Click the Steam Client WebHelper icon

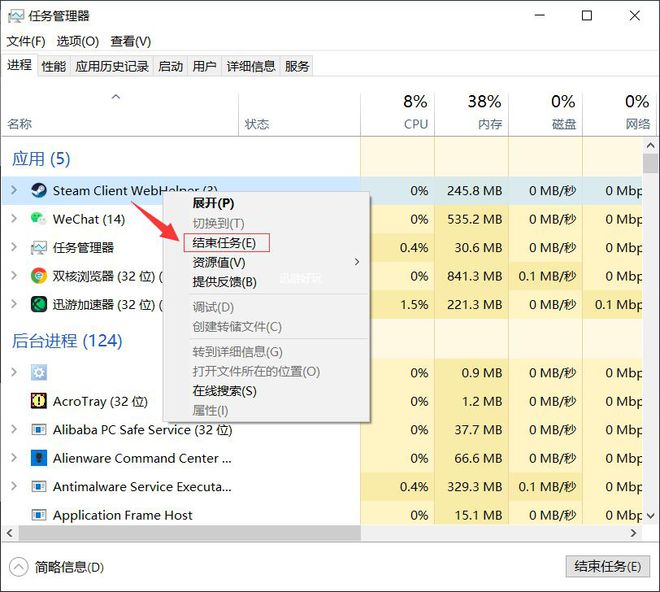pos(39,191)
